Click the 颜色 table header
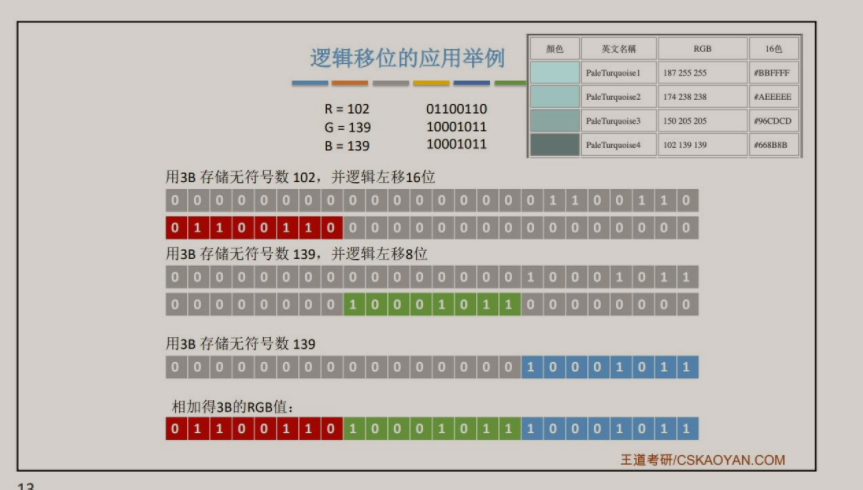Image resolution: width=863 pixels, height=490 pixels. (555, 49)
